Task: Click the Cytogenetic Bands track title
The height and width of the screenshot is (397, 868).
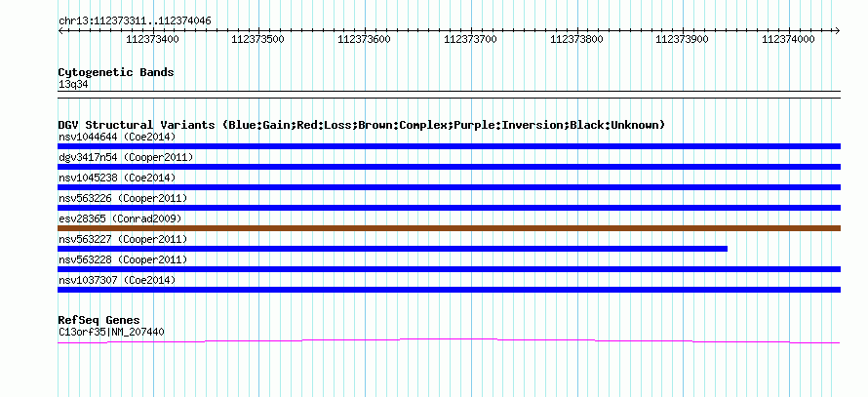Action: 116,72
